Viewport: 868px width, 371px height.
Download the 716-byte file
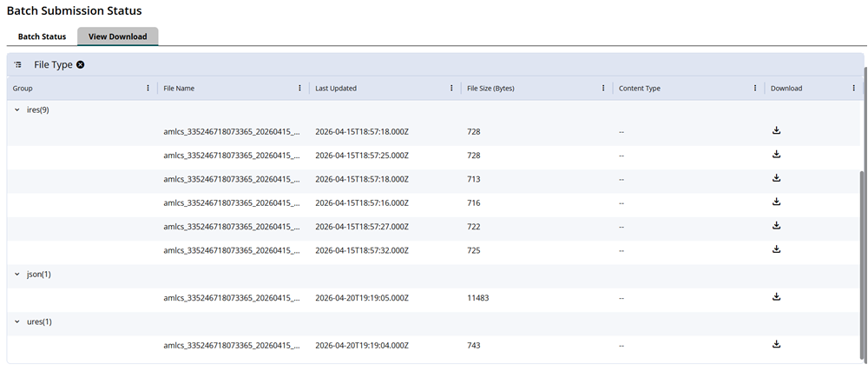pyautogui.click(x=776, y=202)
